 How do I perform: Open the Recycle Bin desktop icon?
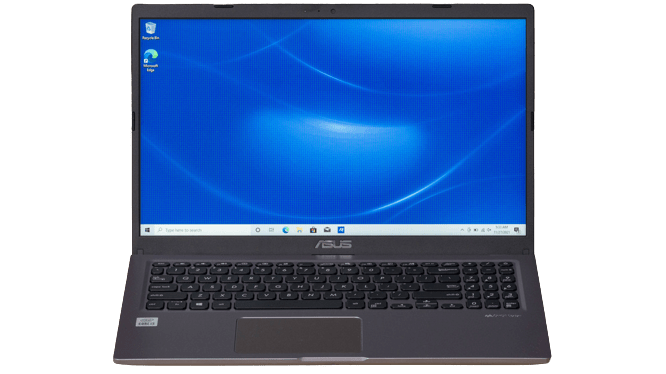pyautogui.click(x=150, y=31)
